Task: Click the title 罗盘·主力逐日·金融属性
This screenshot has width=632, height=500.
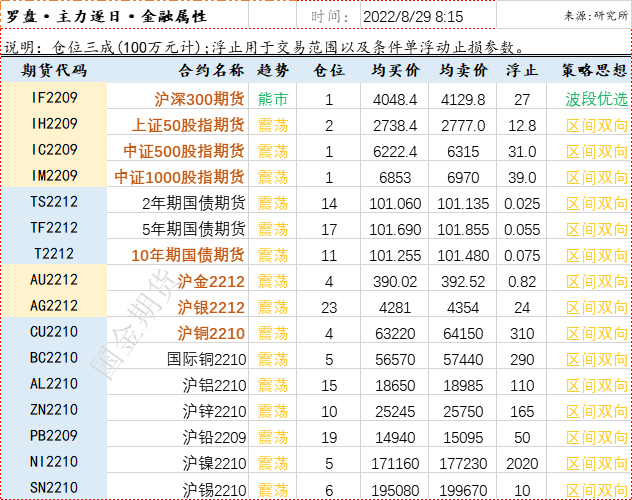Action: pyautogui.click(x=106, y=17)
